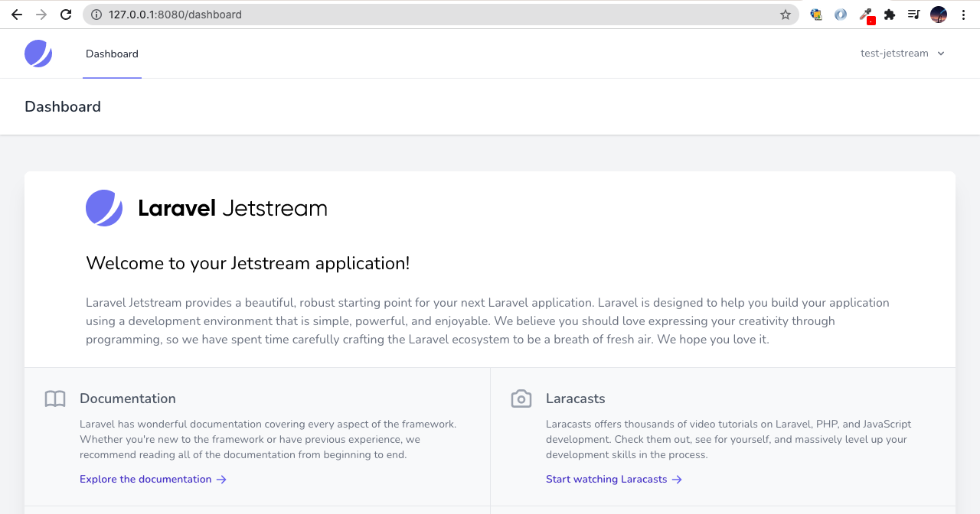Click the Documentation heading

[x=128, y=399]
